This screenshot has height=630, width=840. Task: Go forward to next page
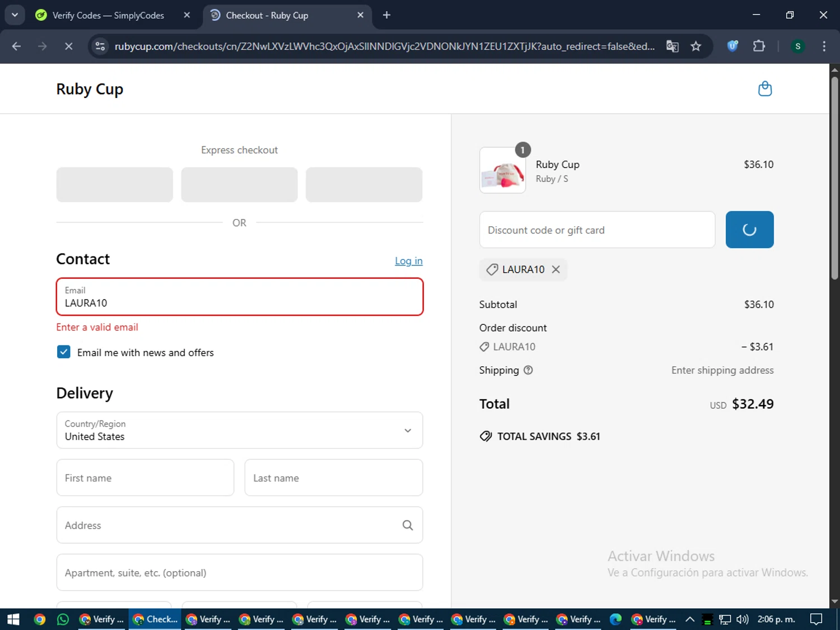[43, 46]
